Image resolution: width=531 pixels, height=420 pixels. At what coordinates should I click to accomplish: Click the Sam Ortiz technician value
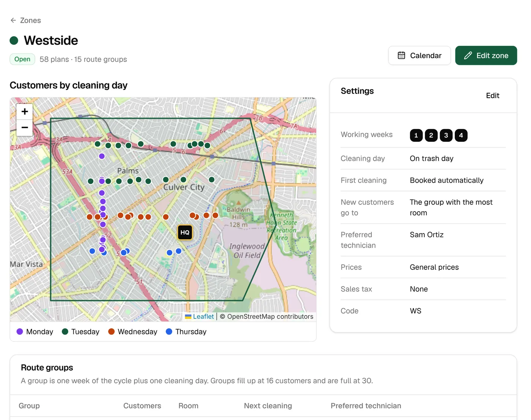coord(427,235)
